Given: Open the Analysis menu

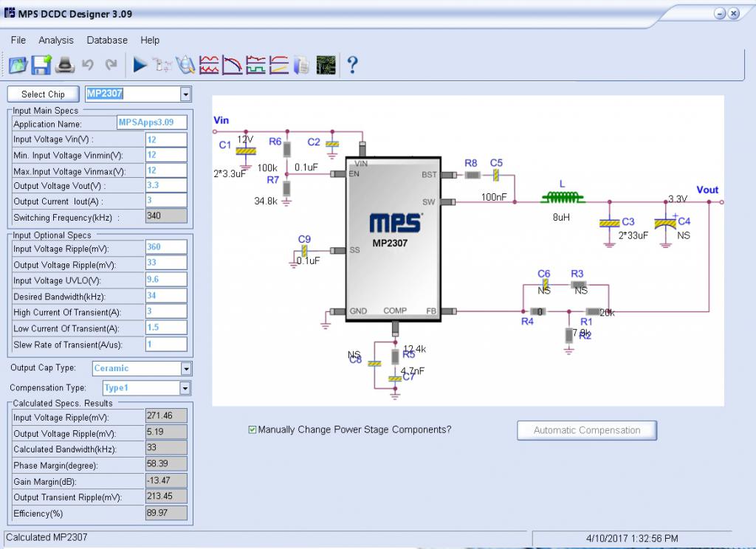Looking at the screenshot, I should pos(56,40).
